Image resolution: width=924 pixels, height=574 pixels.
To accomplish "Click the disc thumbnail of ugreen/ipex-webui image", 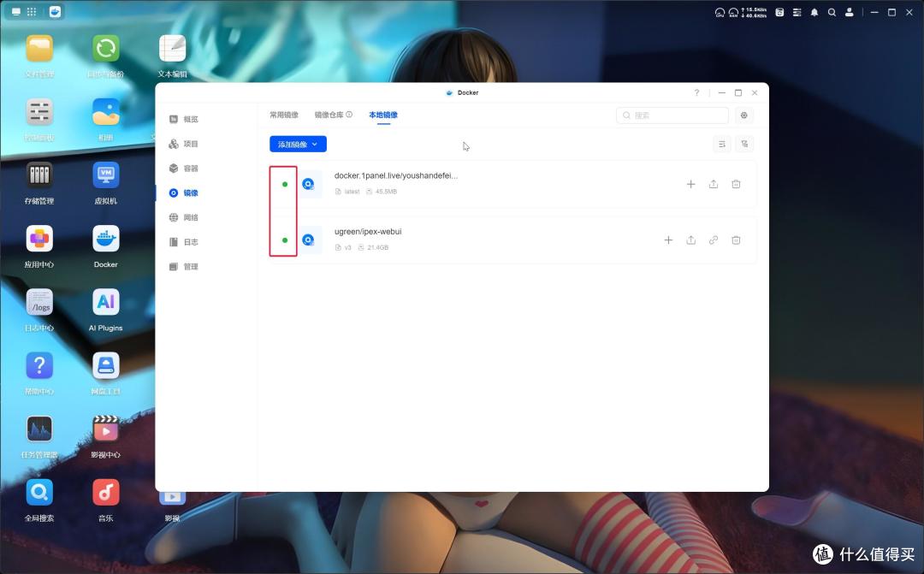I will [308, 240].
